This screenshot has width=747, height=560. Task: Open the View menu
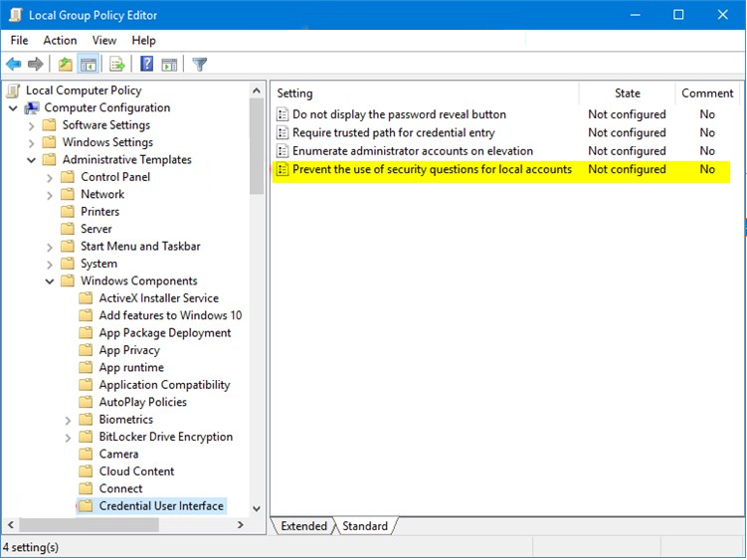(104, 41)
